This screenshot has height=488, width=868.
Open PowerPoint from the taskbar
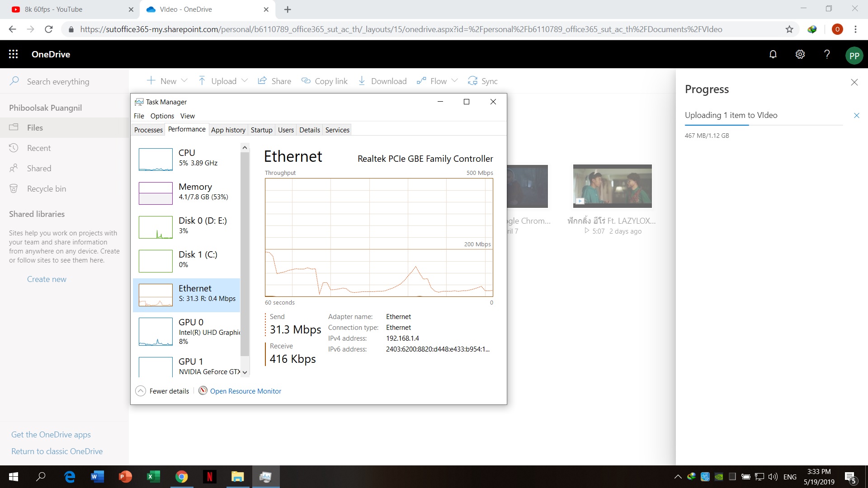point(125,477)
